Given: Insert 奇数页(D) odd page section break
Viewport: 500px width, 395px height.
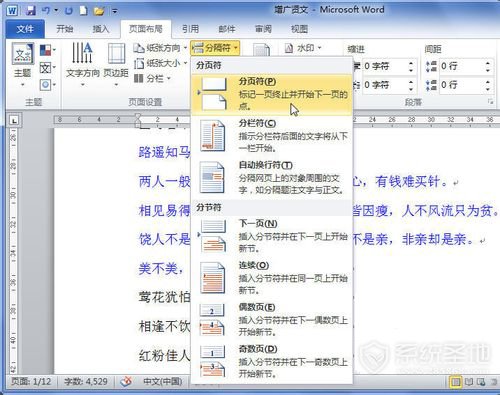Looking at the screenshot, I should [272, 361].
